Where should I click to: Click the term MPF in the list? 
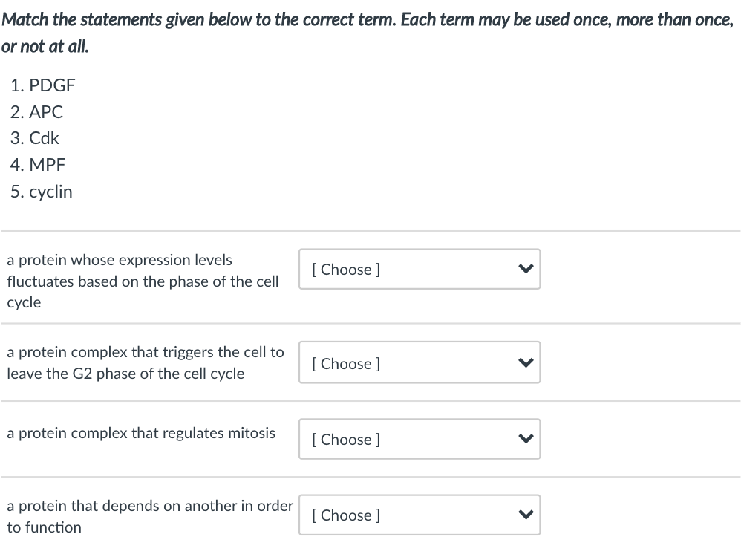click(x=47, y=165)
